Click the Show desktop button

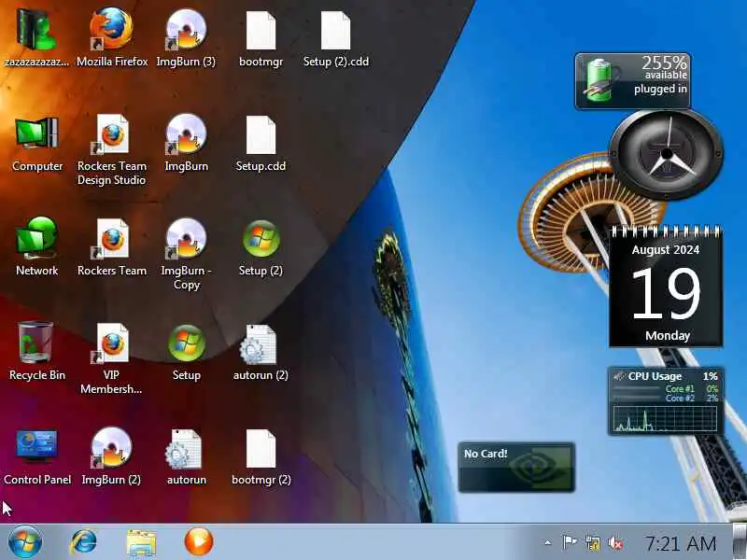(x=740, y=542)
